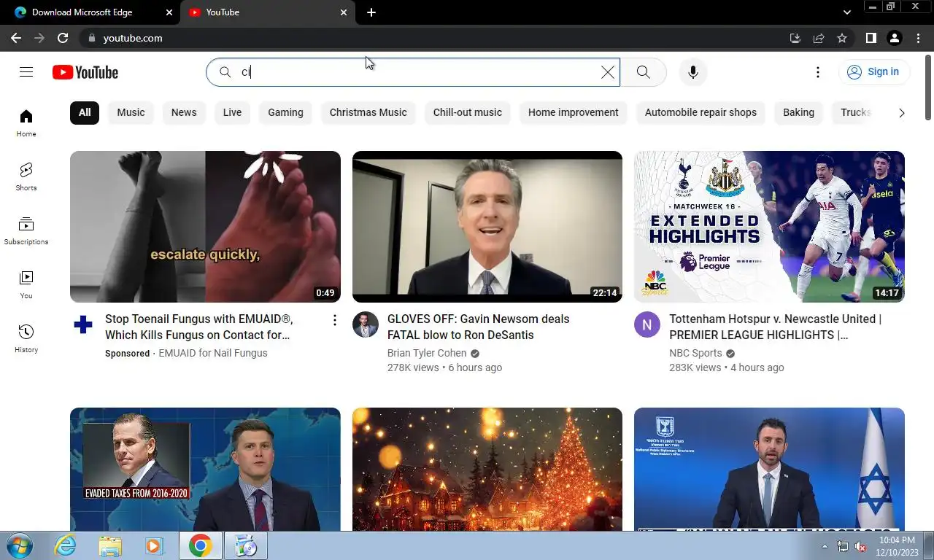Open Brian Tyler Cohen channel avatar
This screenshot has height=560, width=934.
coord(366,324)
